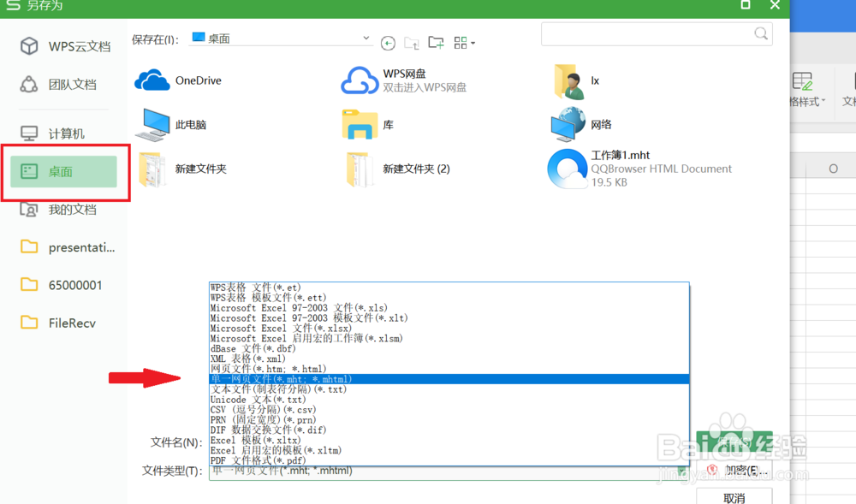This screenshot has width=856, height=504.
Task: Choose PRN (固定宽度)(*.prn) type
Action: pos(449,420)
